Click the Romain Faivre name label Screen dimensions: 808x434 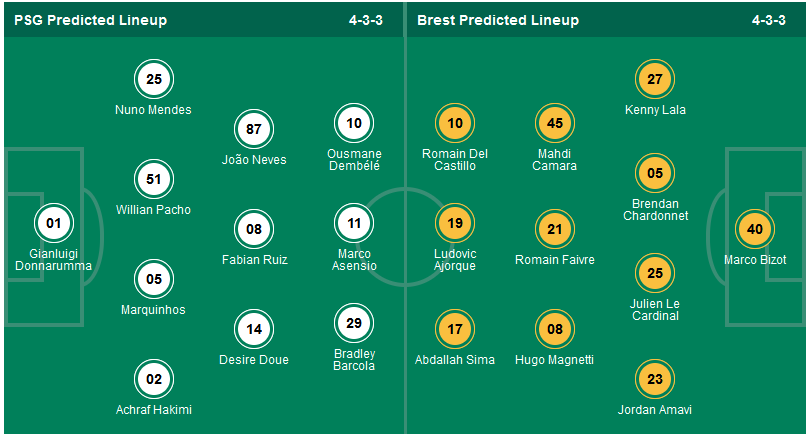[555, 260]
